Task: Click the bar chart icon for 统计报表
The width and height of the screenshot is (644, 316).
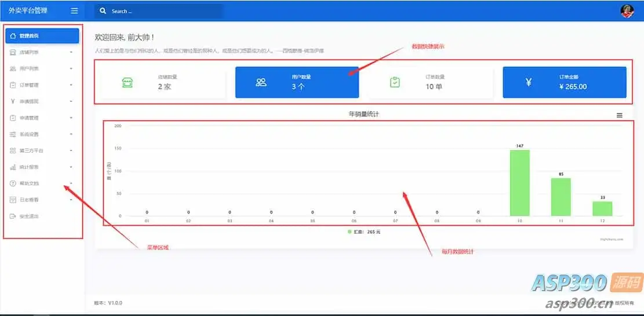Action: click(x=13, y=167)
